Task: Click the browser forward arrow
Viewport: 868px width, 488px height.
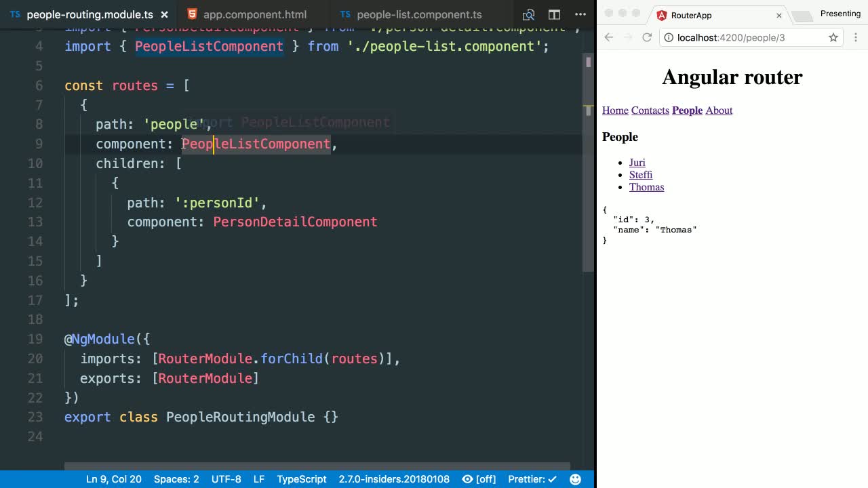Action: tap(627, 37)
